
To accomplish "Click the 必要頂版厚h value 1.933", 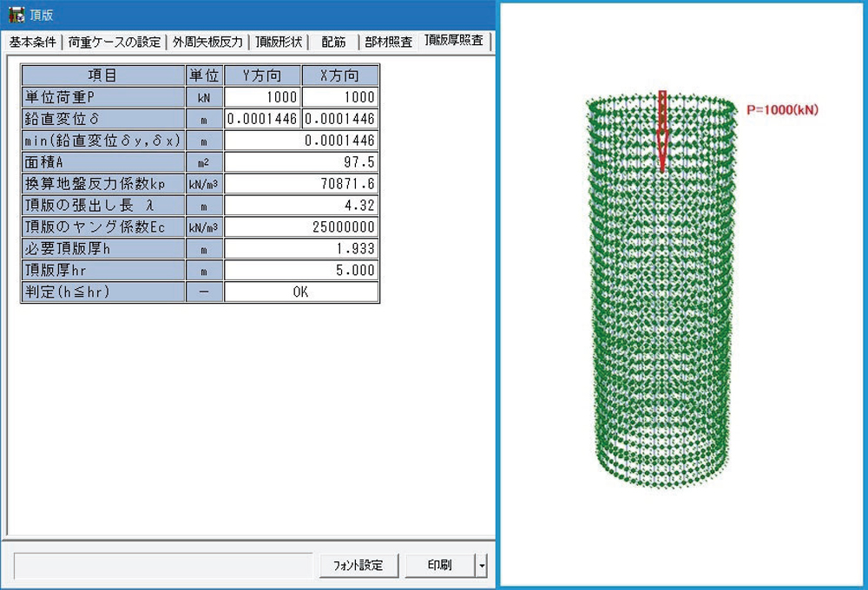I will click(302, 248).
